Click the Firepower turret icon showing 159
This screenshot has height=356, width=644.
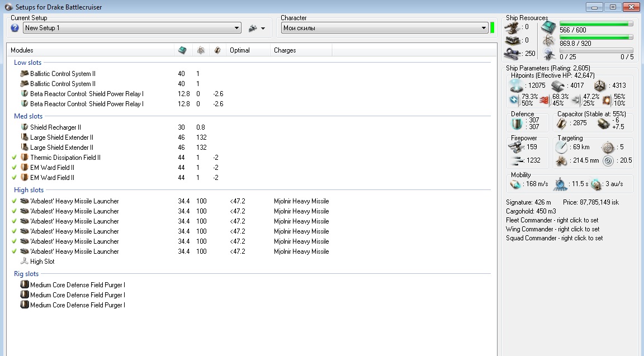515,147
